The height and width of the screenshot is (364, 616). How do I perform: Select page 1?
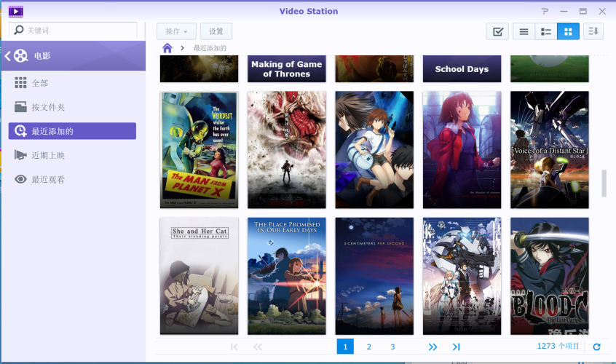point(345,347)
